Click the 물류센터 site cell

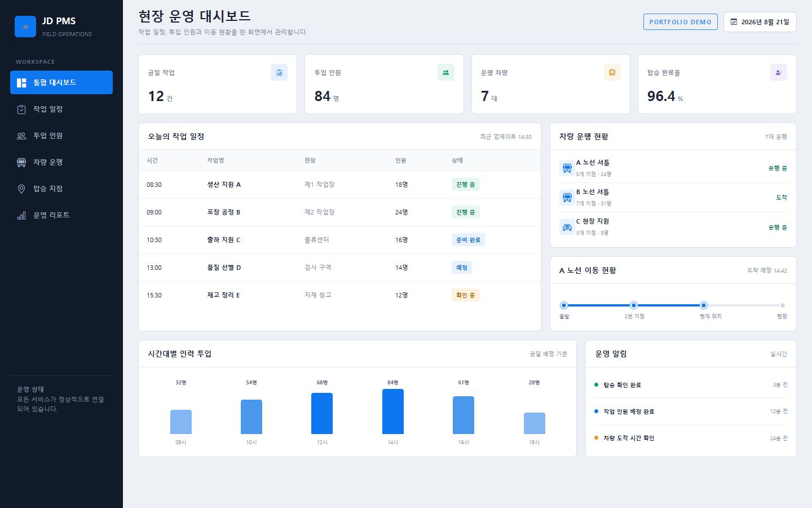coord(317,240)
